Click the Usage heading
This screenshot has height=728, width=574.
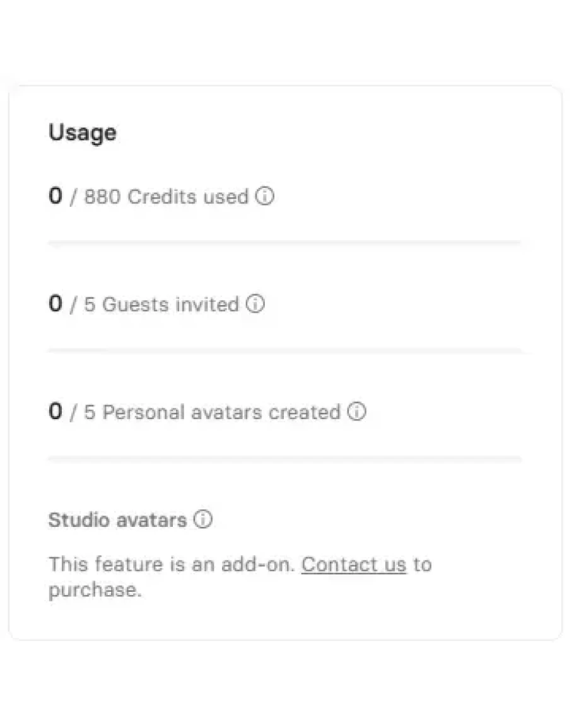click(x=82, y=132)
